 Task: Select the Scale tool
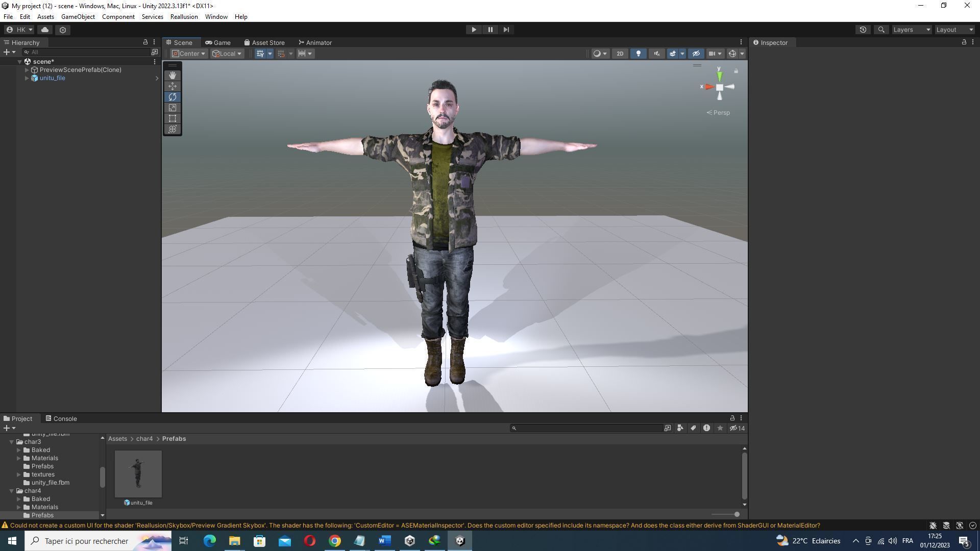pyautogui.click(x=173, y=108)
